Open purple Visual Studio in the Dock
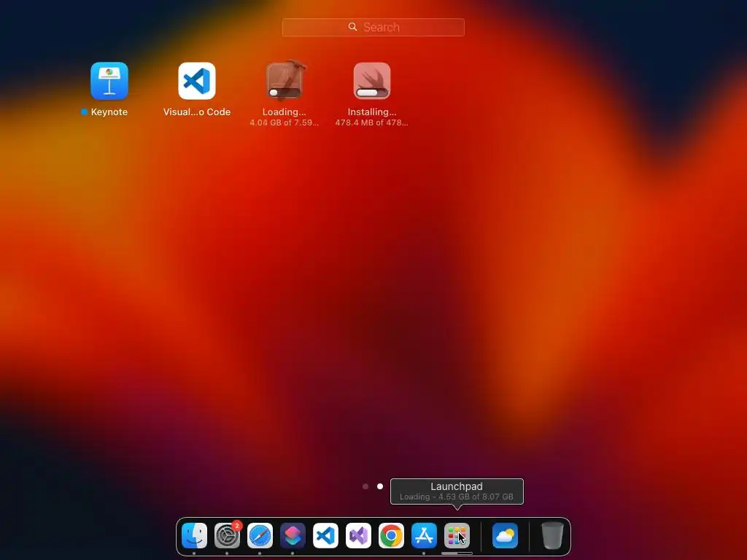This screenshot has height=560, width=747. [x=358, y=535]
